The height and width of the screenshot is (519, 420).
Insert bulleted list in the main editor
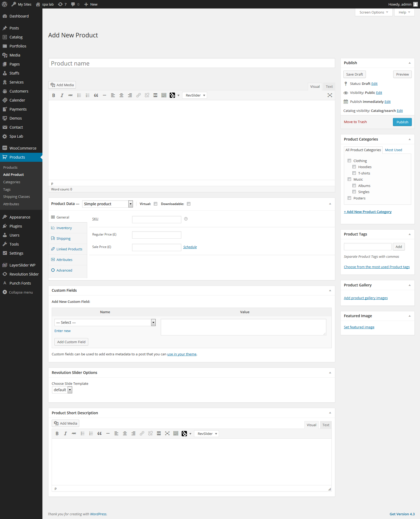(x=79, y=95)
